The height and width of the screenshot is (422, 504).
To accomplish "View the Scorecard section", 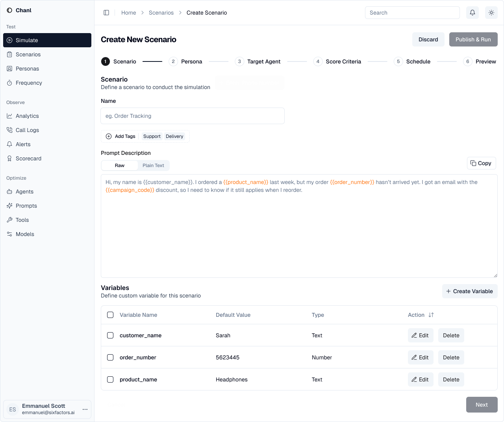I will coord(29,158).
